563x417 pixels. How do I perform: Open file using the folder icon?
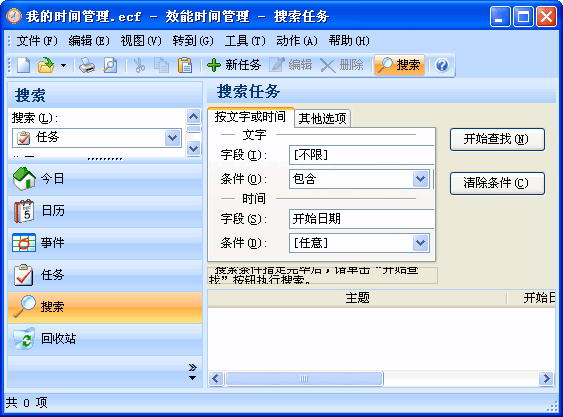click(46, 65)
